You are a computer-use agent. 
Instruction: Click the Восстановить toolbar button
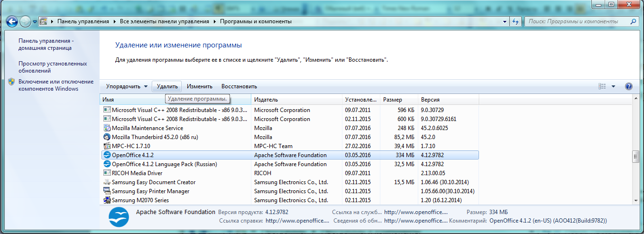pos(239,86)
